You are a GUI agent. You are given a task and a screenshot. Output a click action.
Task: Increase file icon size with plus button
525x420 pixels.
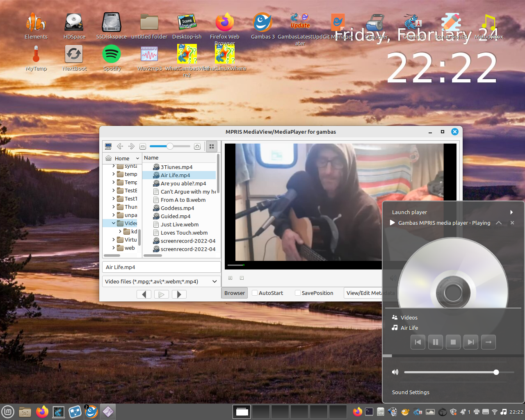pyautogui.click(x=197, y=146)
